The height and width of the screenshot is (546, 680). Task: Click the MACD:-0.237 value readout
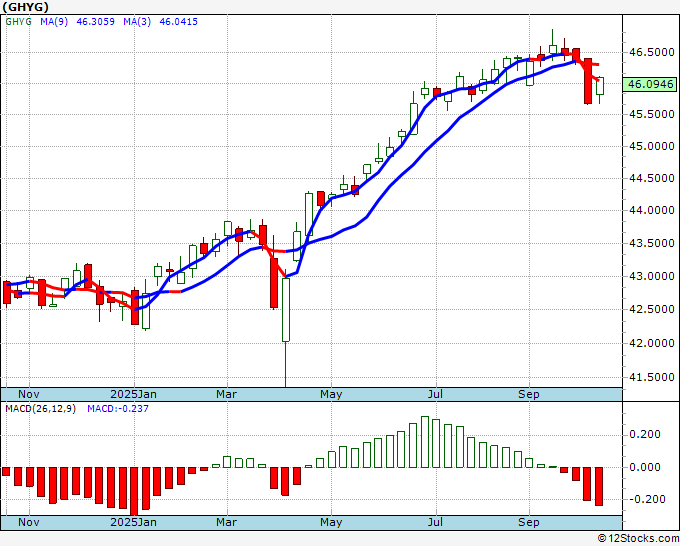[118, 409]
